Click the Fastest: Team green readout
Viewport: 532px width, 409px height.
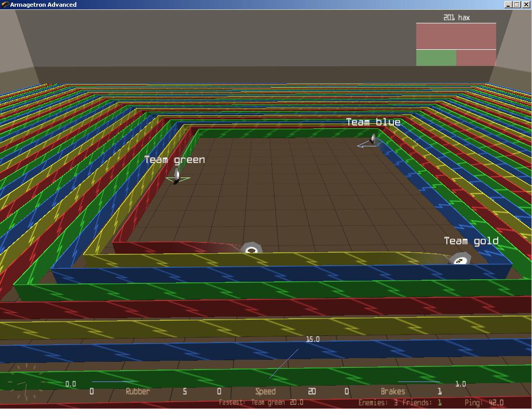point(261,402)
